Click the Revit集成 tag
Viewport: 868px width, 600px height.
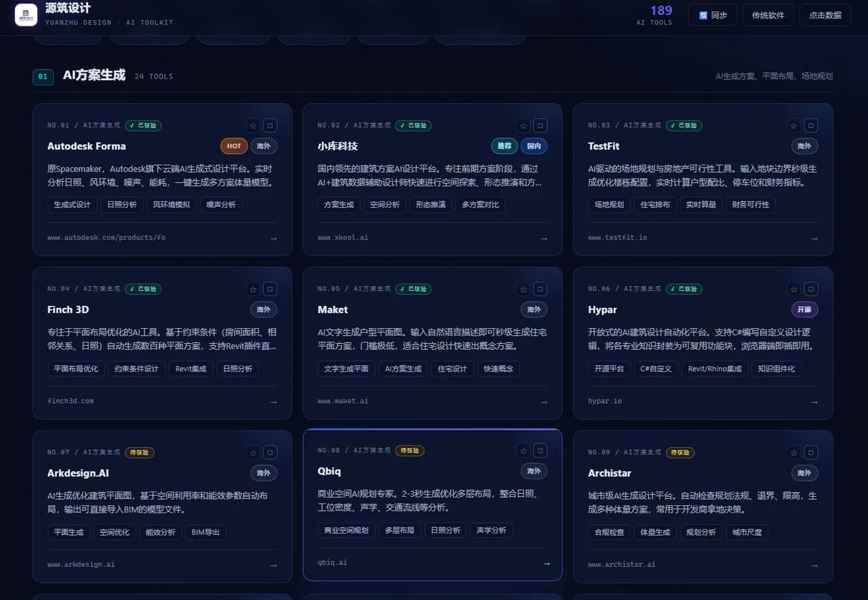point(191,369)
